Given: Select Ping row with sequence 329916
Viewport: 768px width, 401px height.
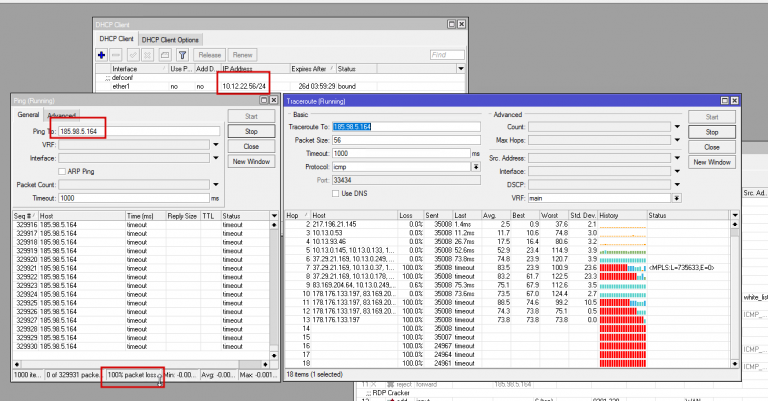Looking at the screenshot, I should tap(141, 225).
